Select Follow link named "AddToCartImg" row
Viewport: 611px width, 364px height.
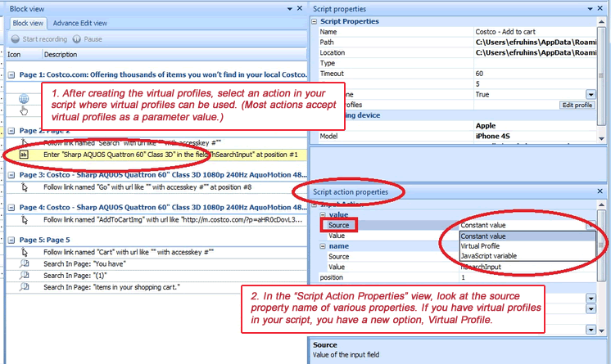pyautogui.click(x=156, y=220)
